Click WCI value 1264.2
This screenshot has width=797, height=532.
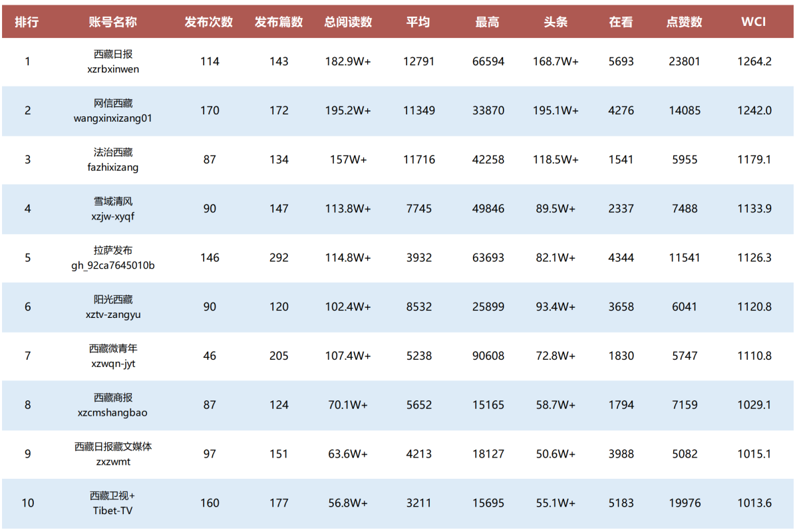point(754,62)
